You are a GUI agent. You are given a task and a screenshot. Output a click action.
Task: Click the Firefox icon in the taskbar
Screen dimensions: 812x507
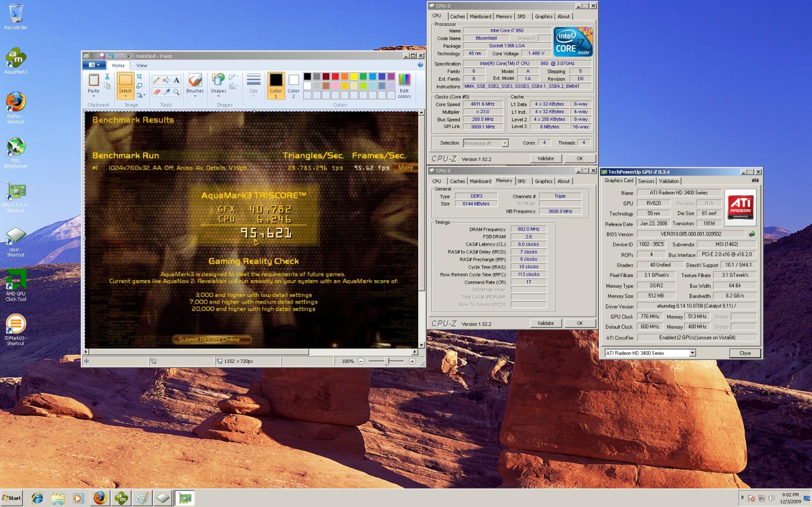click(100, 498)
